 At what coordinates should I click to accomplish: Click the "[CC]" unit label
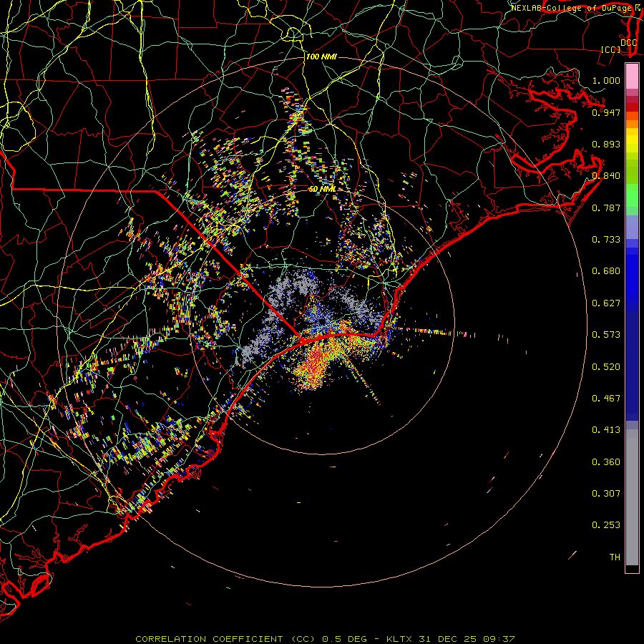(x=610, y=49)
